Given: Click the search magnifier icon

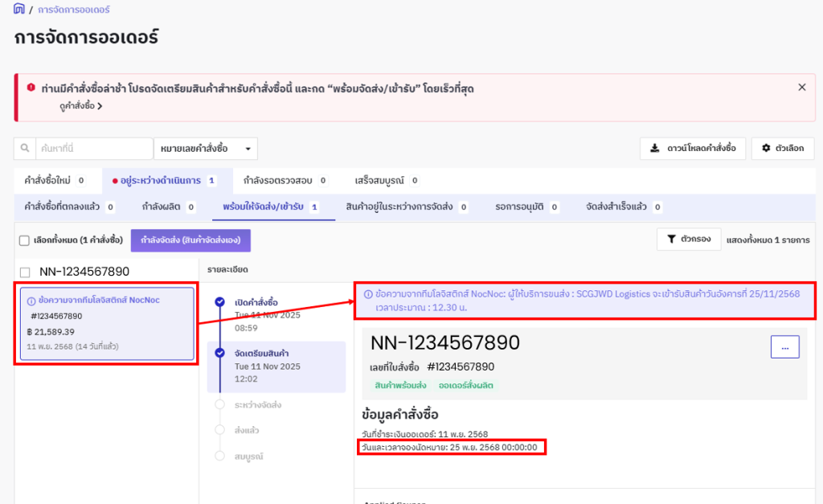Looking at the screenshot, I should (x=26, y=149).
